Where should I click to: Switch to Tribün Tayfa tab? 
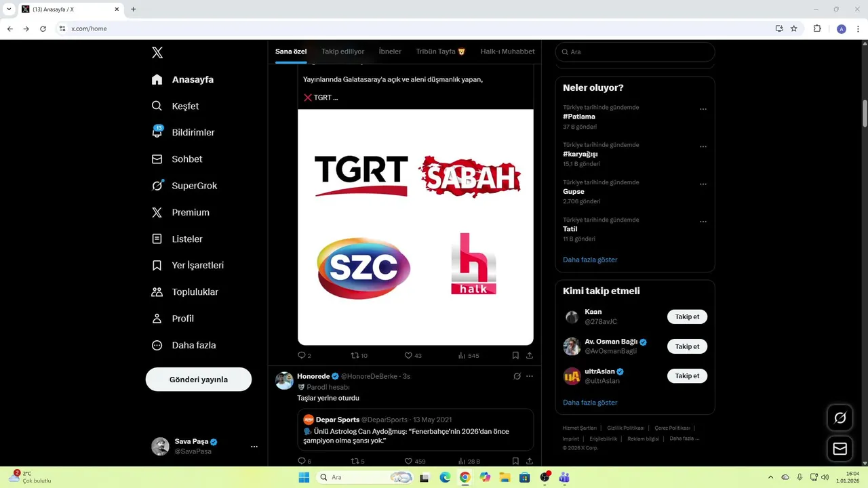441,52
